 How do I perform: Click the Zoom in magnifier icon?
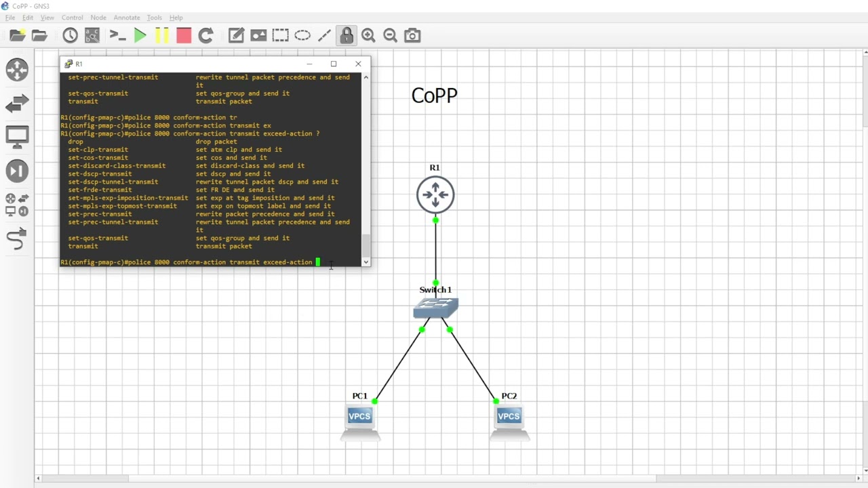click(368, 35)
